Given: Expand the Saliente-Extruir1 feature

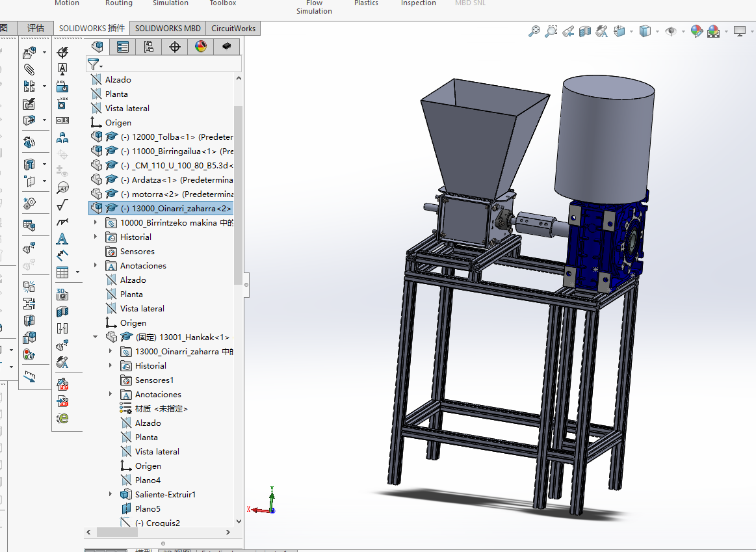Looking at the screenshot, I should coord(111,495).
